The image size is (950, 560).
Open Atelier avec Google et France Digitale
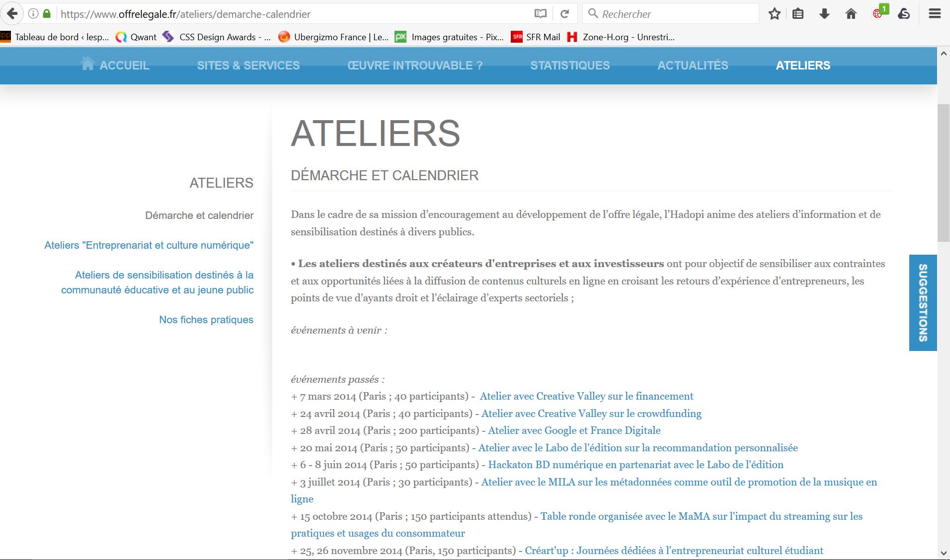point(574,430)
